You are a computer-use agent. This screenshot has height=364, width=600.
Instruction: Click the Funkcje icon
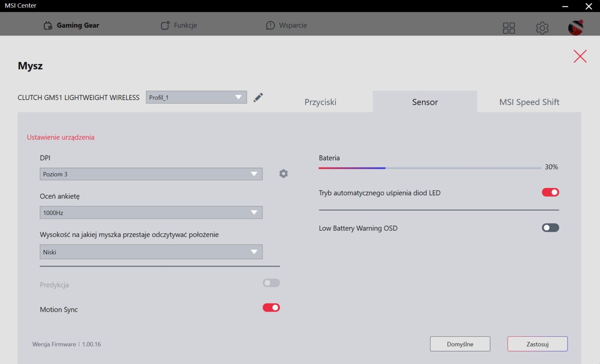point(165,25)
